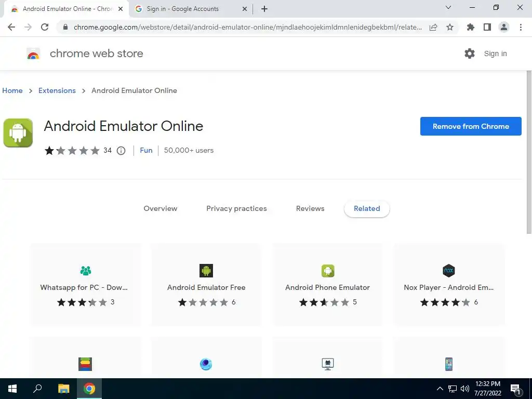This screenshot has width=532, height=399.
Task: Click the smartphone extension icon
Action: point(449,364)
